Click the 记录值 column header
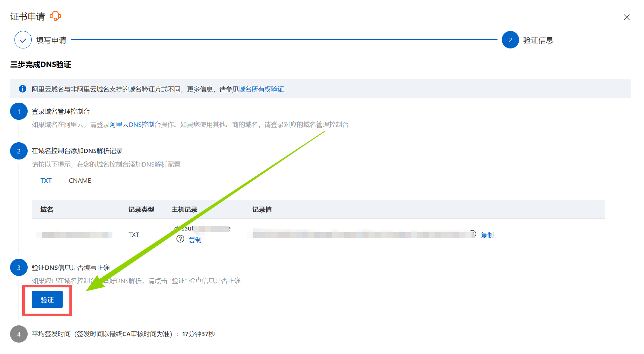644x354 pixels. tap(262, 209)
